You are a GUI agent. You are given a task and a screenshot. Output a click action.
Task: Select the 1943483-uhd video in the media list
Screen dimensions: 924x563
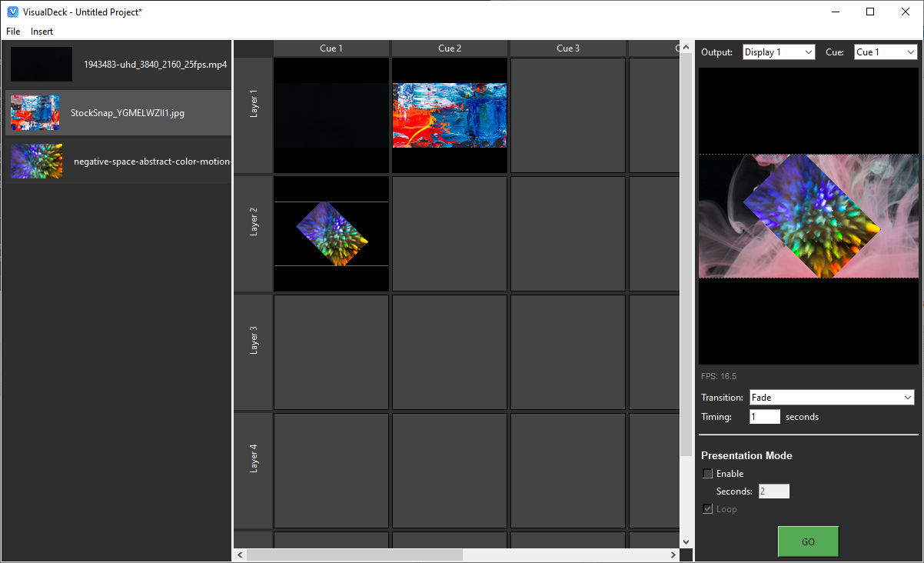click(115, 64)
